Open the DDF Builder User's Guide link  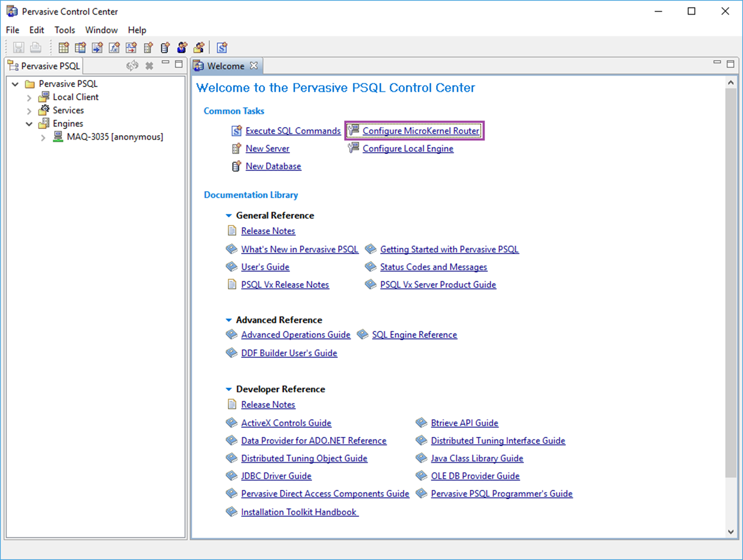coord(289,353)
